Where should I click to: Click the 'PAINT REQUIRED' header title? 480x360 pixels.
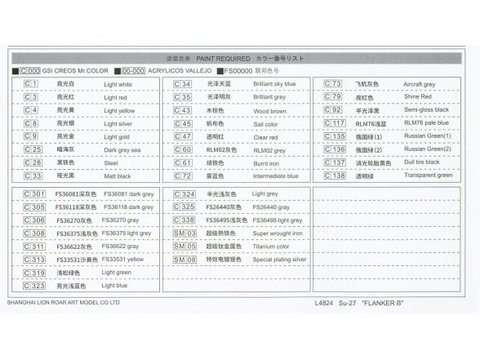[x=223, y=59]
